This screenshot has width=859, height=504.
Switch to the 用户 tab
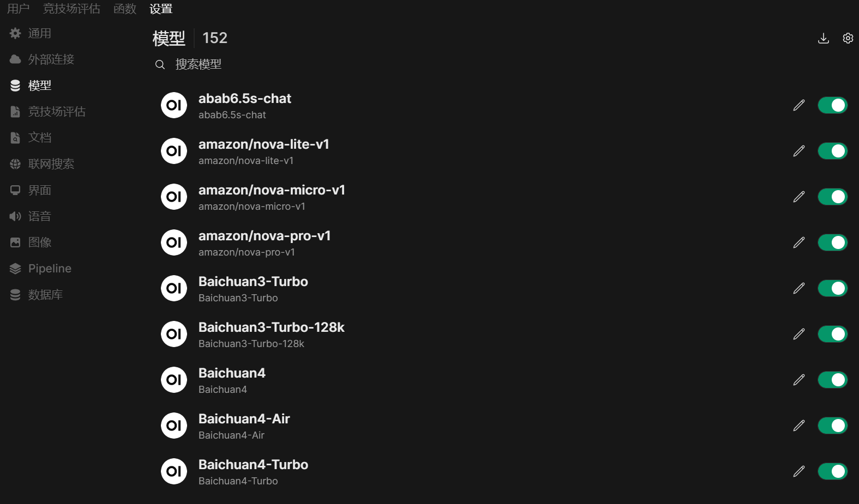18,9
